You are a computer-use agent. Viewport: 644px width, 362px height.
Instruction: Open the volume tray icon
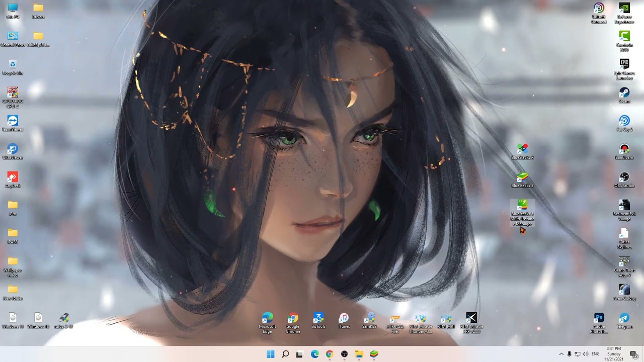click(x=586, y=354)
